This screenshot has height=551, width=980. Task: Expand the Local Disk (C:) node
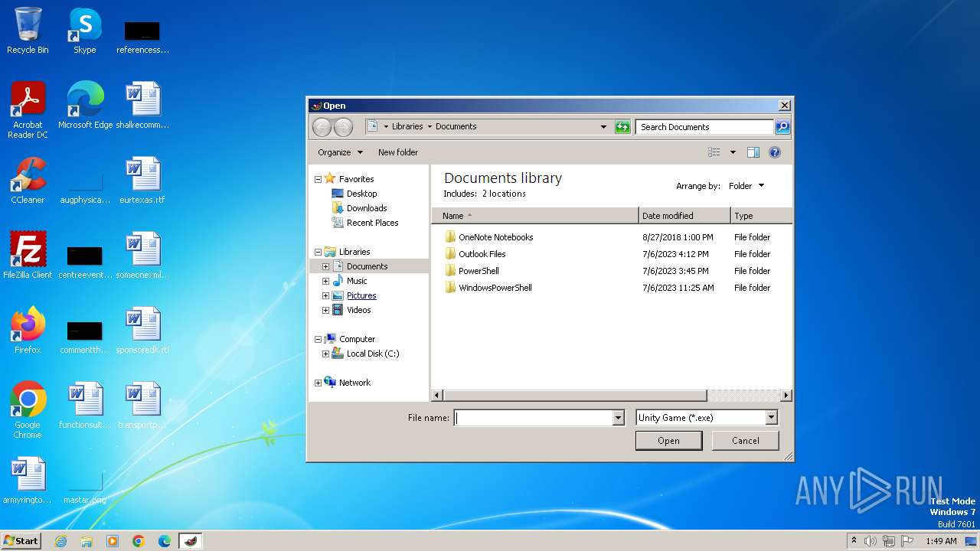click(325, 354)
